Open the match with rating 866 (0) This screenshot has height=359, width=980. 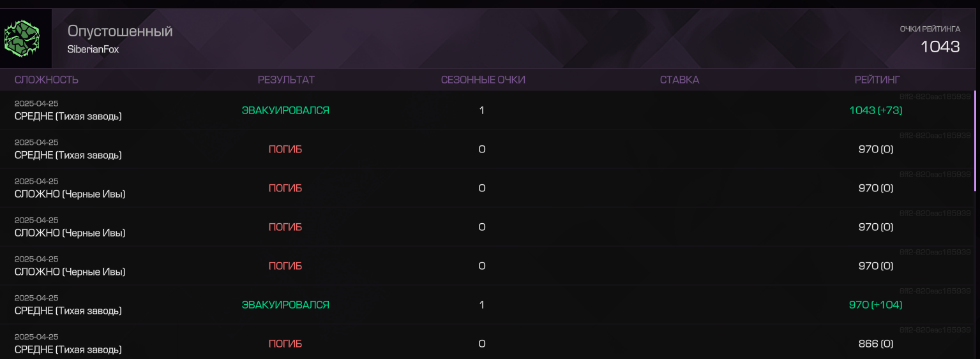coord(488,344)
